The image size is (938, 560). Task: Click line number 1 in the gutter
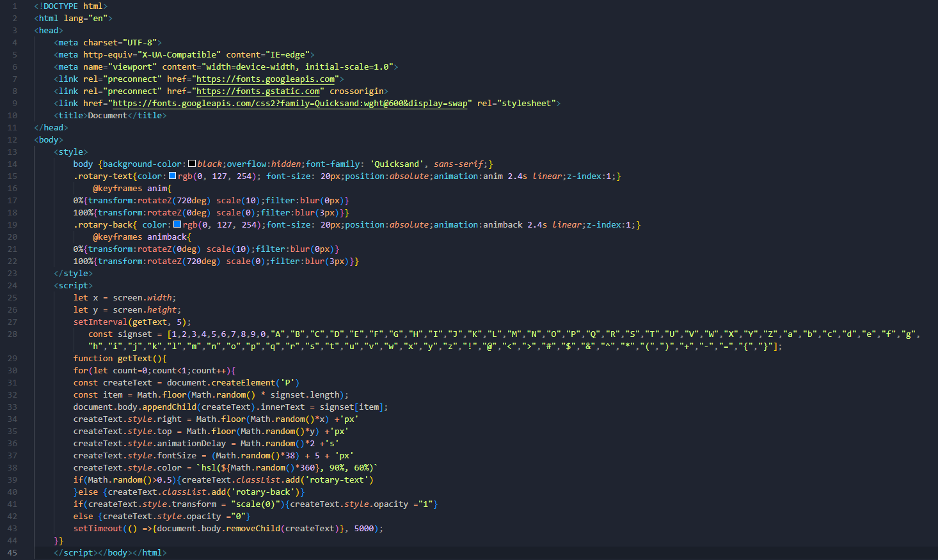[x=15, y=6]
